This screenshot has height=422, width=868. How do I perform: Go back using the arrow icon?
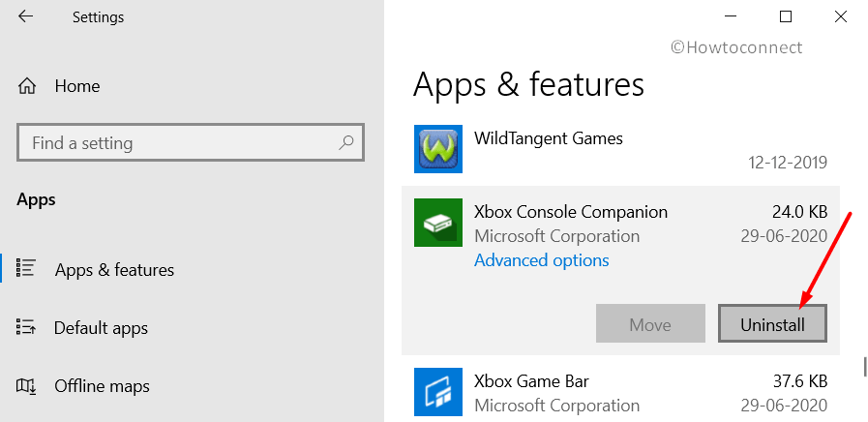click(25, 16)
